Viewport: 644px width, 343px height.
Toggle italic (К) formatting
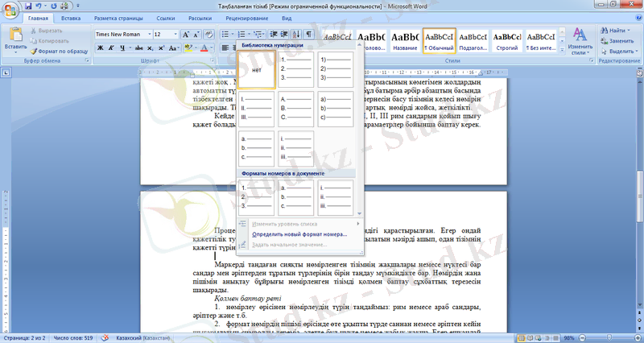[x=112, y=48]
